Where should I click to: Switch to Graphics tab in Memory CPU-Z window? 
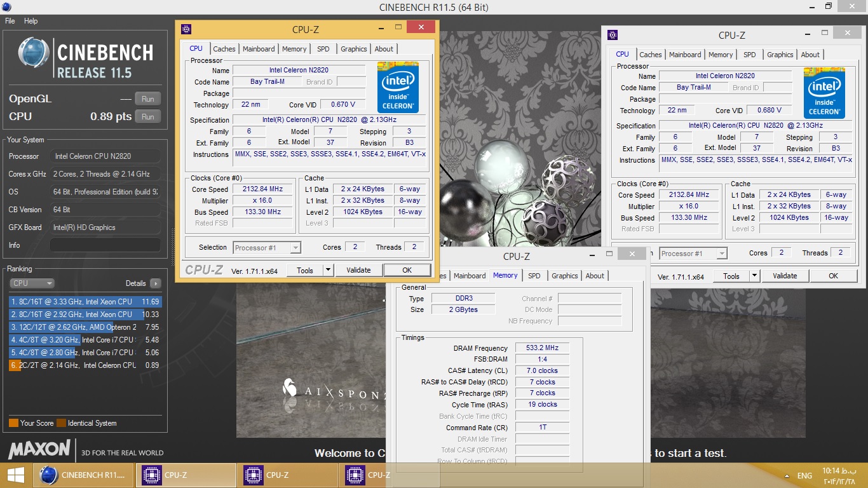(x=565, y=276)
